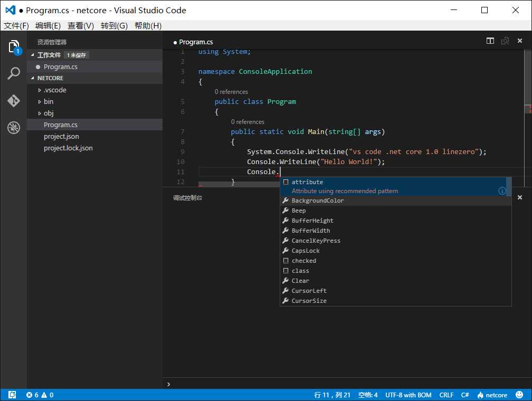The width and height of the screenshot is (532, 401).
Task: Open project.json in the file tree
Action: [61, 137]
